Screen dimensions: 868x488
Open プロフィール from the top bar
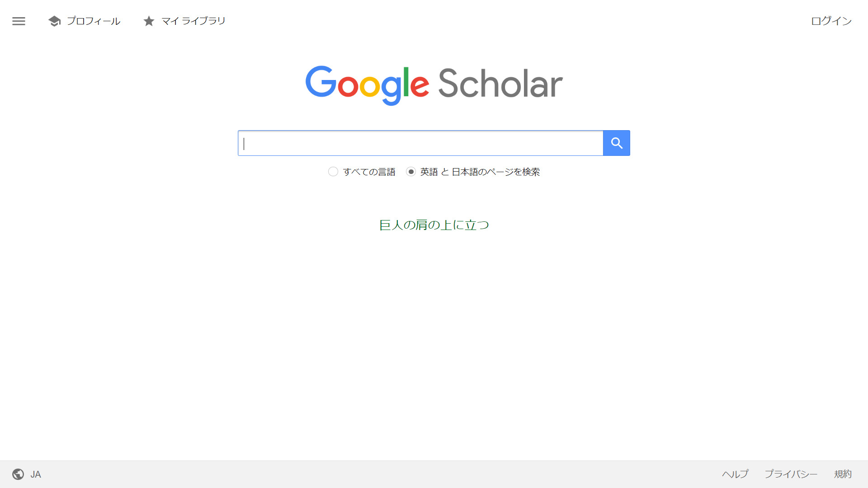(94, 21)
